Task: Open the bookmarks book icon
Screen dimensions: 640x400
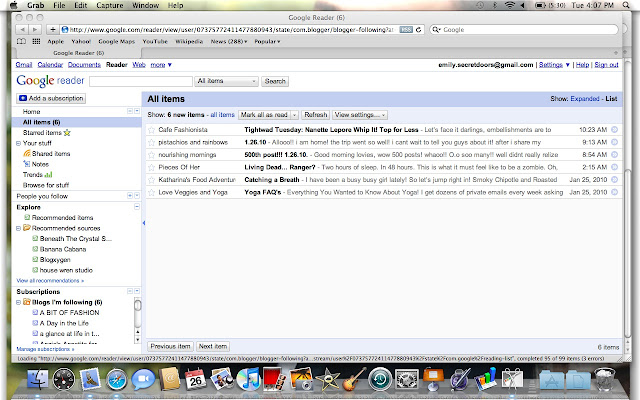Action: click(x=21, y=41)
